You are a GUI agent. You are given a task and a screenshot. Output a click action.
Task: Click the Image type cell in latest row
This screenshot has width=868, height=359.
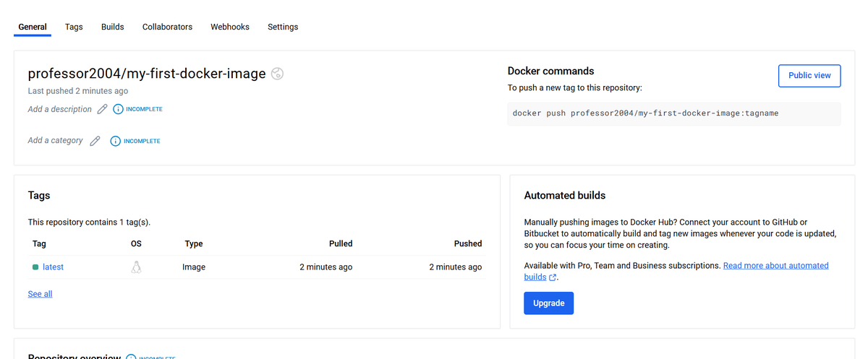click(x=194, y=267)
